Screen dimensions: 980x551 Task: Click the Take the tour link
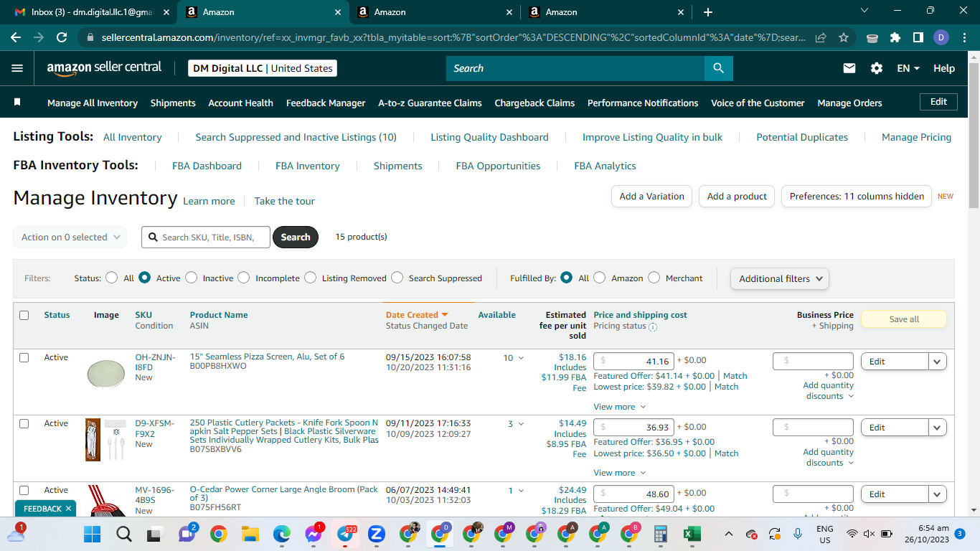pyautogui.click(x=284, y=201)
